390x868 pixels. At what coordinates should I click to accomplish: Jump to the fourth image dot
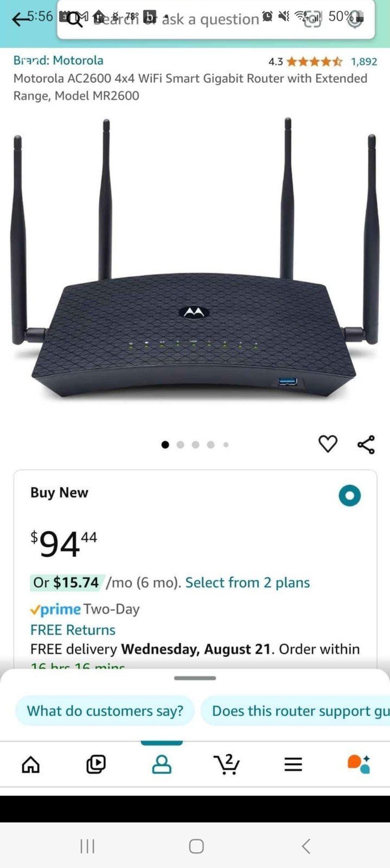point(211,445)
